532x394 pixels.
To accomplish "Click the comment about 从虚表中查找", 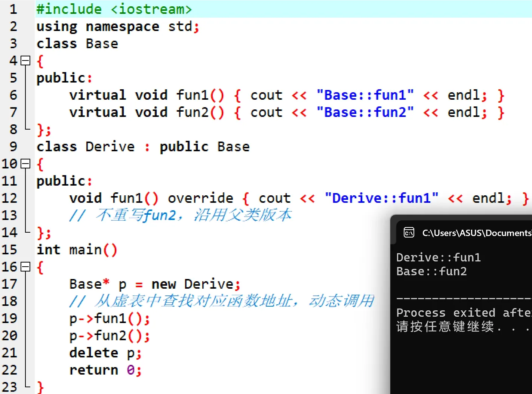I will (x=221, y=301).
